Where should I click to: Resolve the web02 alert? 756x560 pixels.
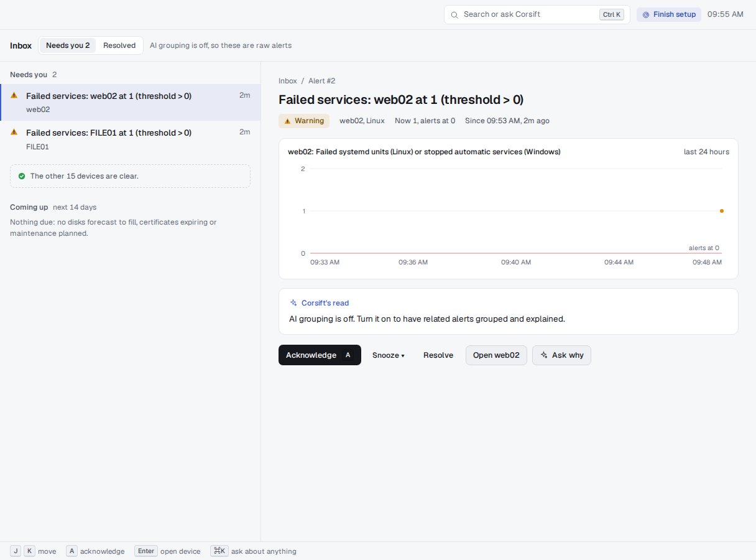438,355
